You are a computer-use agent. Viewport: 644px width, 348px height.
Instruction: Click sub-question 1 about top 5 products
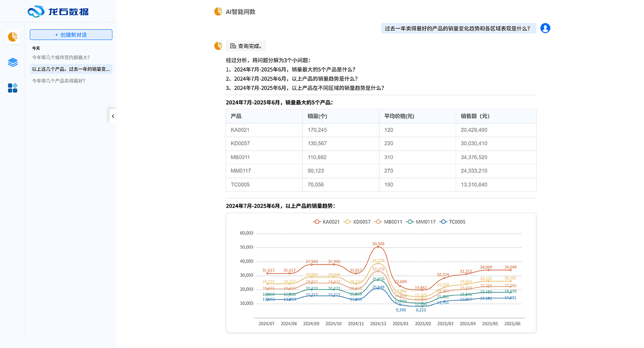click(291, 69)
